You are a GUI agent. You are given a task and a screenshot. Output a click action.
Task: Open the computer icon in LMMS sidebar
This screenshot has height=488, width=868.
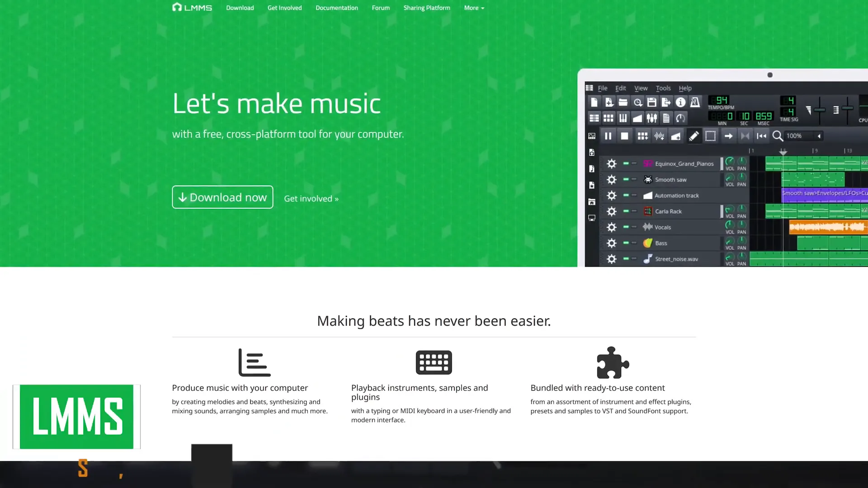[x=592, y=217]
